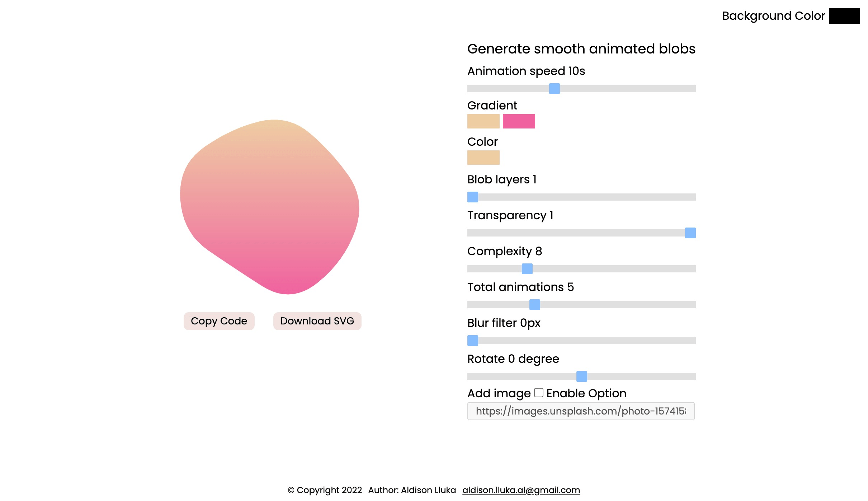The width and height of the screenshot is (868, 501).
Task: Click the Copy Code button
Action: click(219, 321)
